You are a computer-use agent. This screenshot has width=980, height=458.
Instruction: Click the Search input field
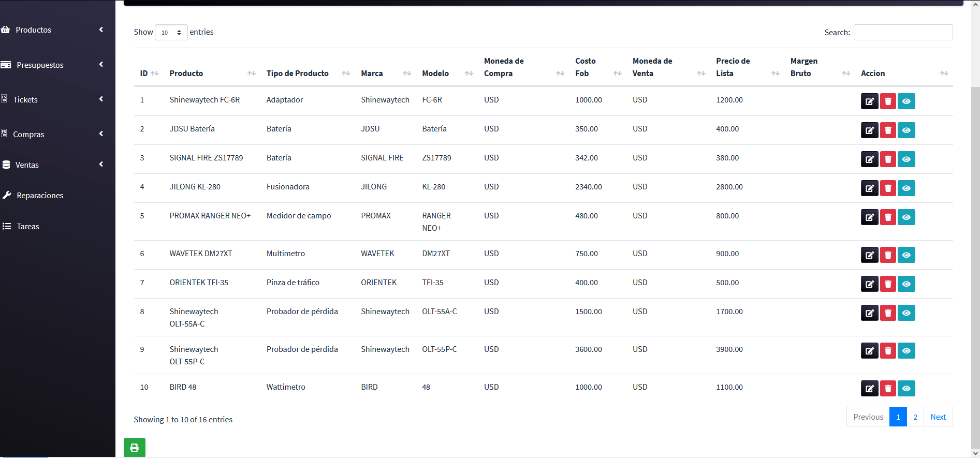click(903, 33)
